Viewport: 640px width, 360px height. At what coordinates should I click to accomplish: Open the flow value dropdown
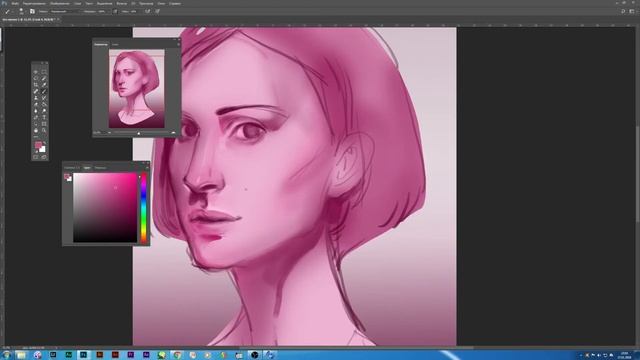click(x=135, y=11)
